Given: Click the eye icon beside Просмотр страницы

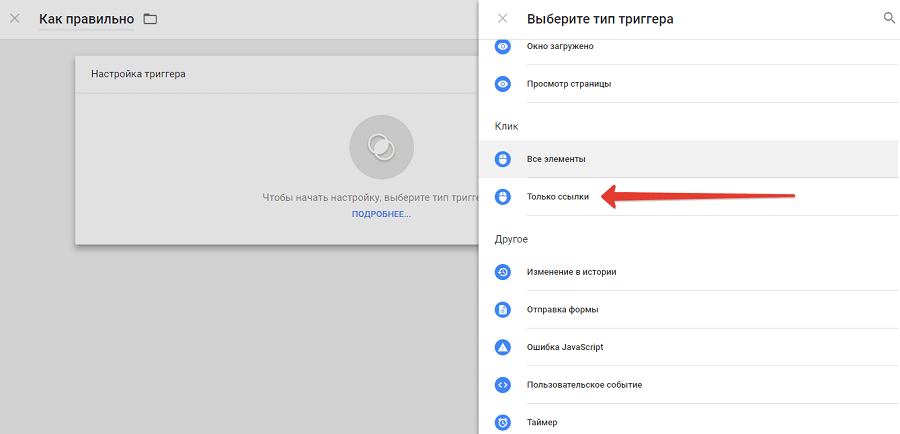Looking at the screenshot, I should click(503, 83).
